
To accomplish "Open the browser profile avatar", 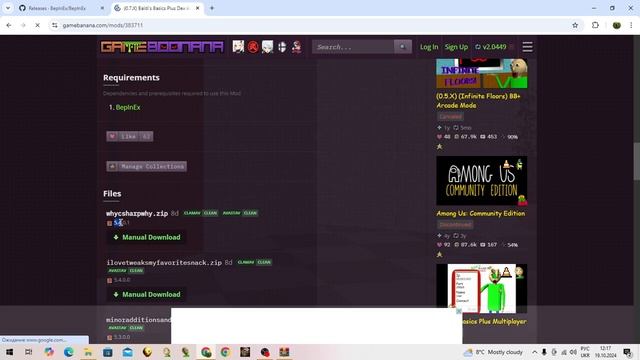I will pyautogui.click(x=617, y=25).
